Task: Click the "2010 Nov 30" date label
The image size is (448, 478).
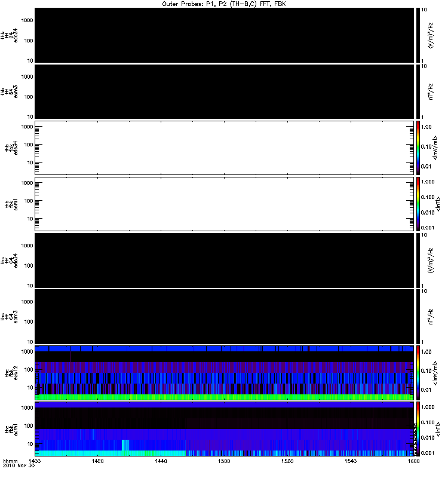Action: click(19, 465)
